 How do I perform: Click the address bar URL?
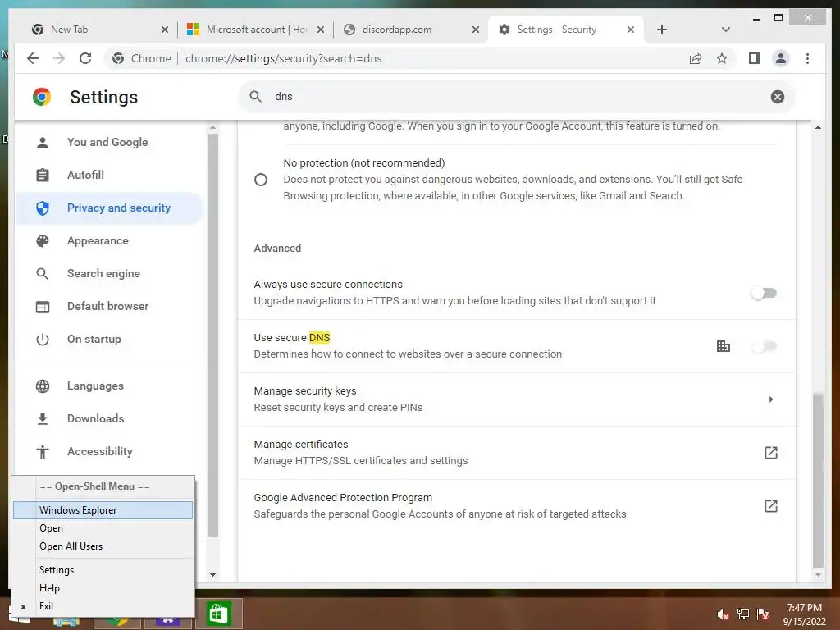pyautogui.click(x=283, y=58)
